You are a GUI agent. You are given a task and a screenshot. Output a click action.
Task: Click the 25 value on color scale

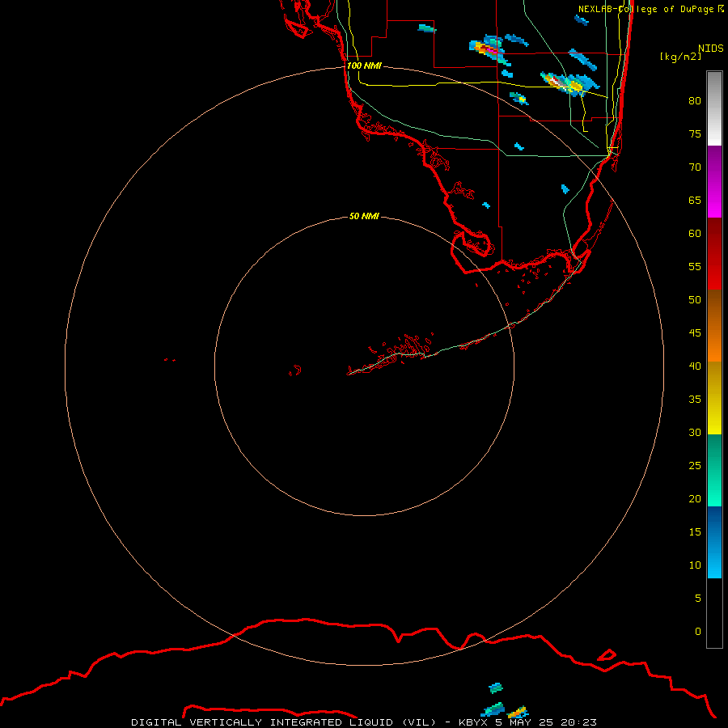tap(695, 465)
